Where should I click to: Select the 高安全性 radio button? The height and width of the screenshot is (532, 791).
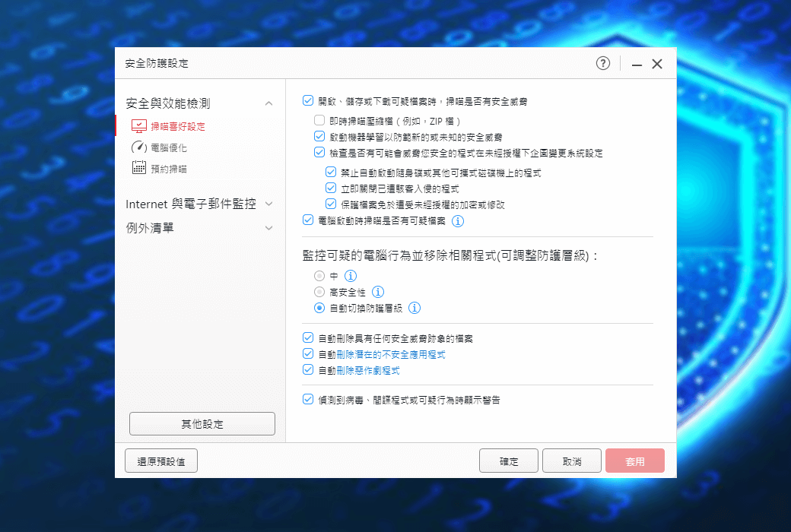click(x=319, y=292)
